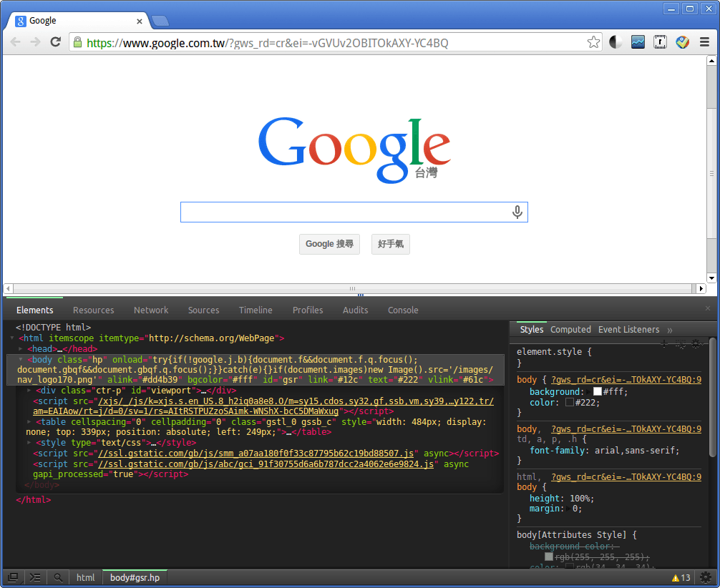Bookmark the page with the star icon
The image size is (720, 588).
593,41
